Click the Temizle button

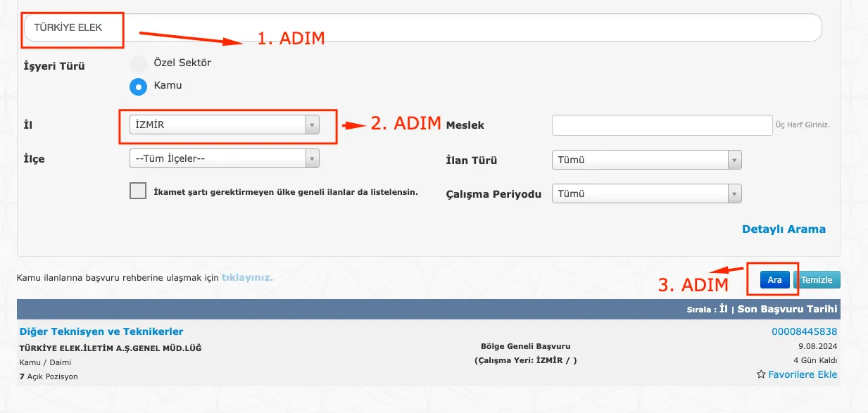(817, 280)
